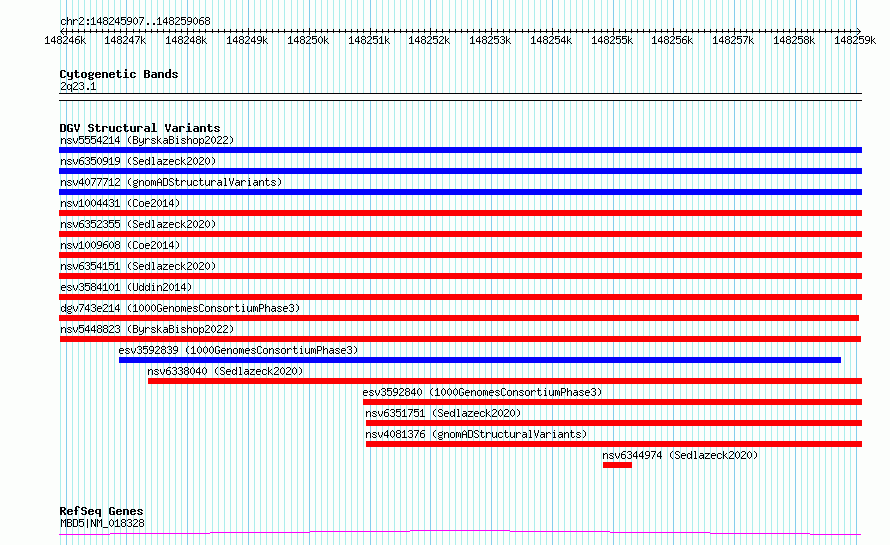
Task: Open esv3592840 (1000GenomesConsortiumPhase3) label
Action: point(482,392)
